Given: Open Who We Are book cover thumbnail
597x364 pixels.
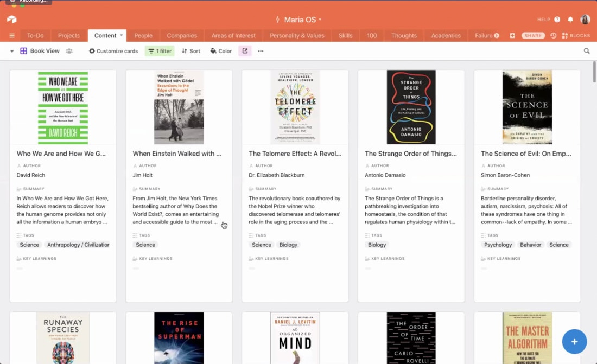Looking at the screenshot, I should [x=63, y=107].
